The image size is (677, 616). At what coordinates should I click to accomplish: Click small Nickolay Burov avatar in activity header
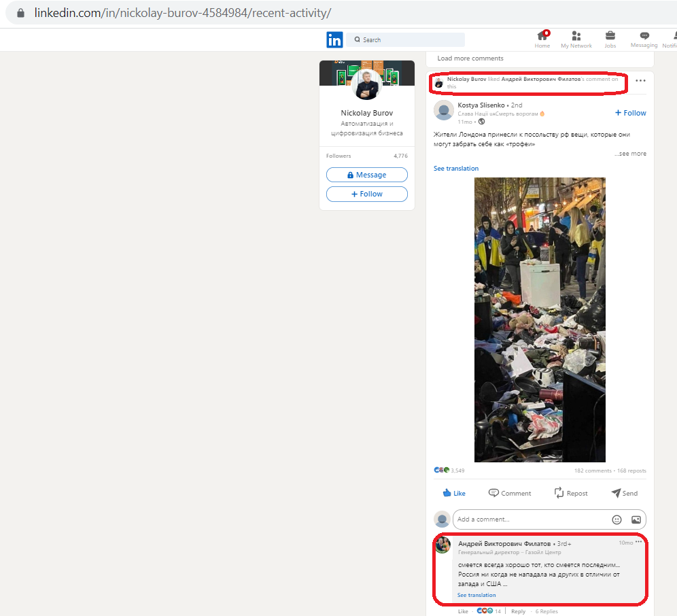(x=438, y=82)
